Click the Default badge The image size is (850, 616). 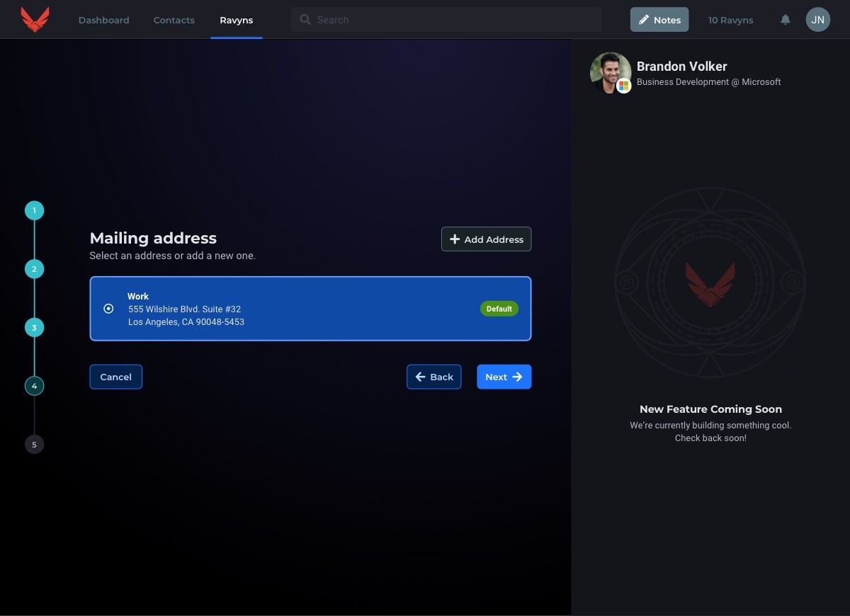click(x=499, y=309)
